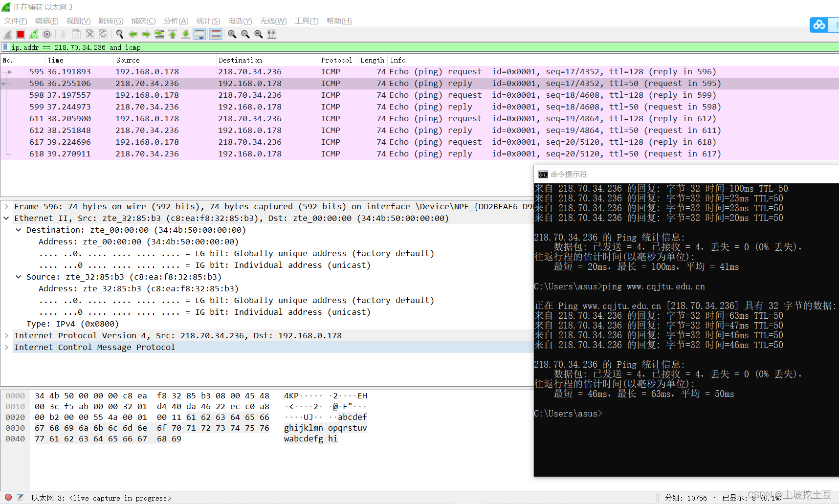Sort packets by Protocol column header
Viewport: 839px width, 504px height.
338,60
